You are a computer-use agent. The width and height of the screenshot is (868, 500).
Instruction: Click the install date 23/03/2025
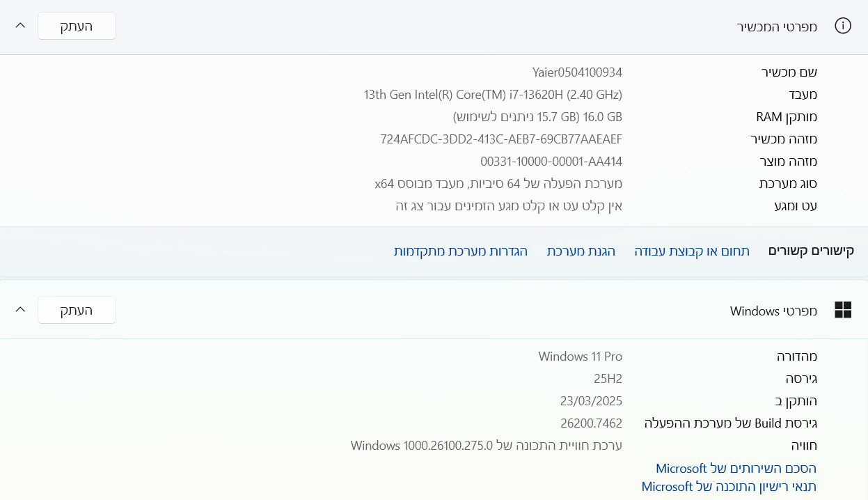(x=591, y=401)
